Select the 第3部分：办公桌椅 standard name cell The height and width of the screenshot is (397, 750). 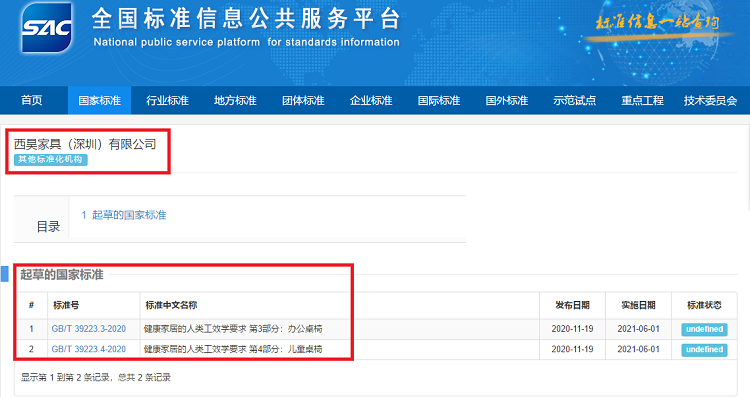pyautogui.click(x=233, y=329)
